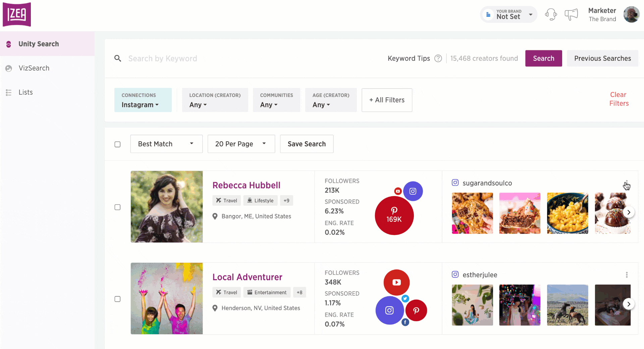Click the YouTube icon on Local Adventurer's card
The width and height of the screenshot is (644, 349).
pyautogui.click(x=396, y=282)
